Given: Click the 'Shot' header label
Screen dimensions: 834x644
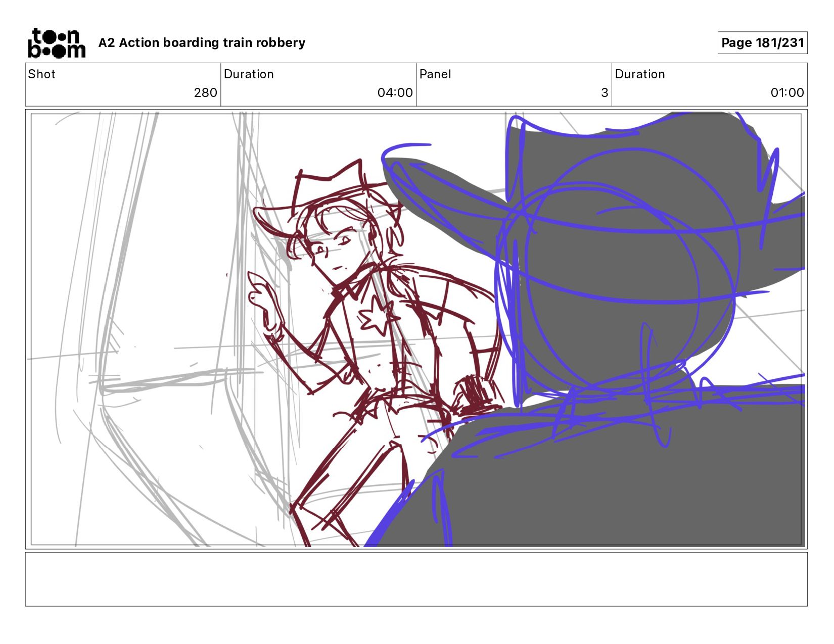Looking at the screenshot, I should pyautogui.click(x=41, y=74).
